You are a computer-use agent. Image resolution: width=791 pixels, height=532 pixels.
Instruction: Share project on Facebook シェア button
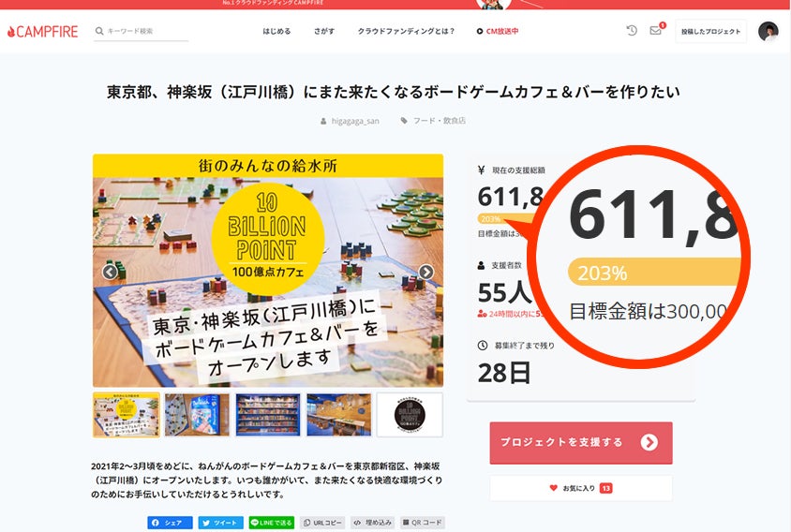pyautogui.click(x=170, y=523)
